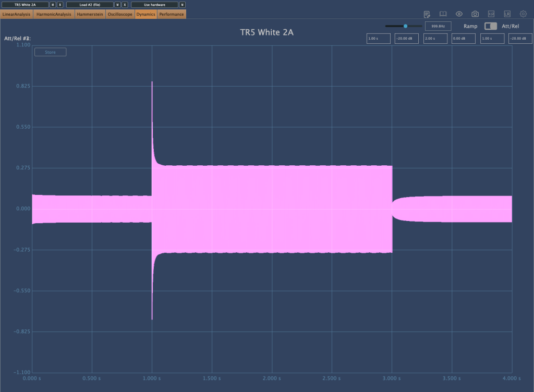This screenshot has height=392, width=534.
Task: Open settings with the gear icon
Action: (523, 14)
